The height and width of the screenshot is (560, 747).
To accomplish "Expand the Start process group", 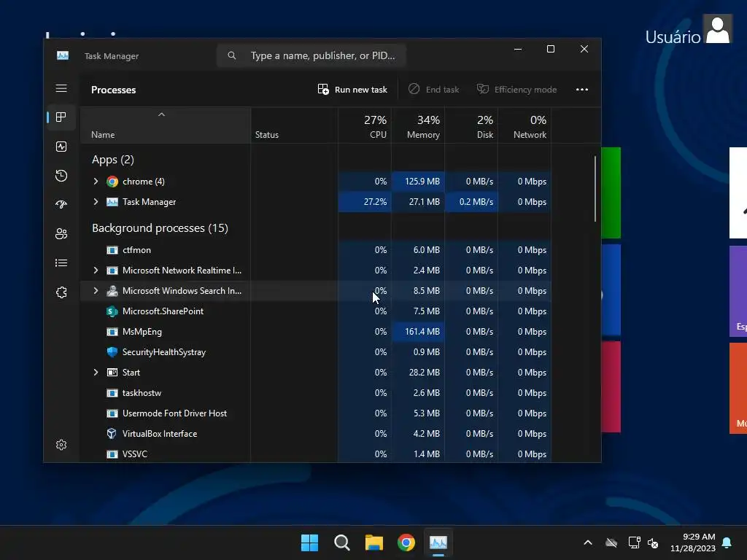I will (96, 373).
